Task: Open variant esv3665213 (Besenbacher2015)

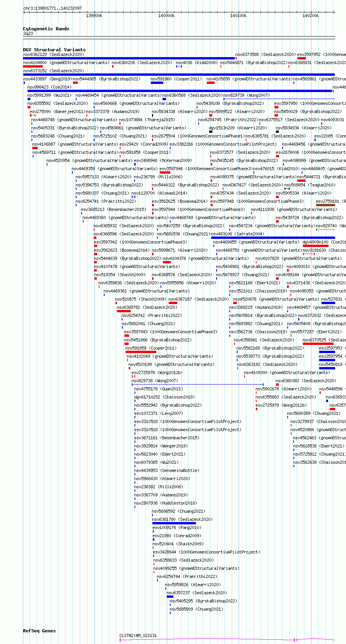Action: pos(114,209)
